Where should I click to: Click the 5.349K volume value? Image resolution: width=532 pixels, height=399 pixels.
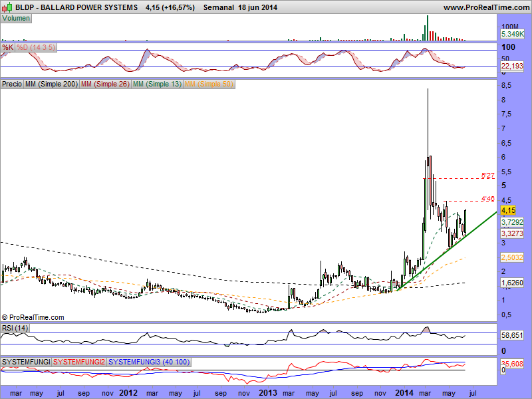point(512,34)
